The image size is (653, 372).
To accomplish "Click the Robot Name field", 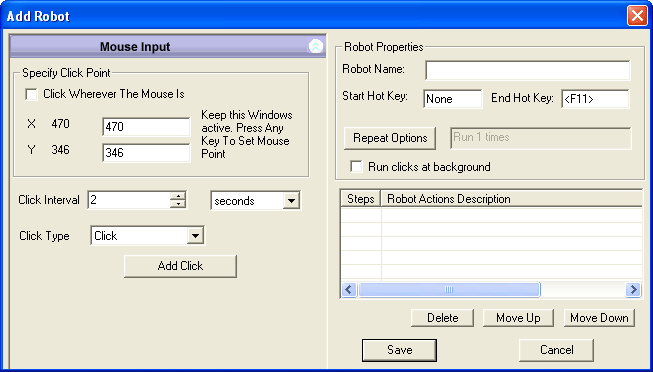I will [528, 70].
